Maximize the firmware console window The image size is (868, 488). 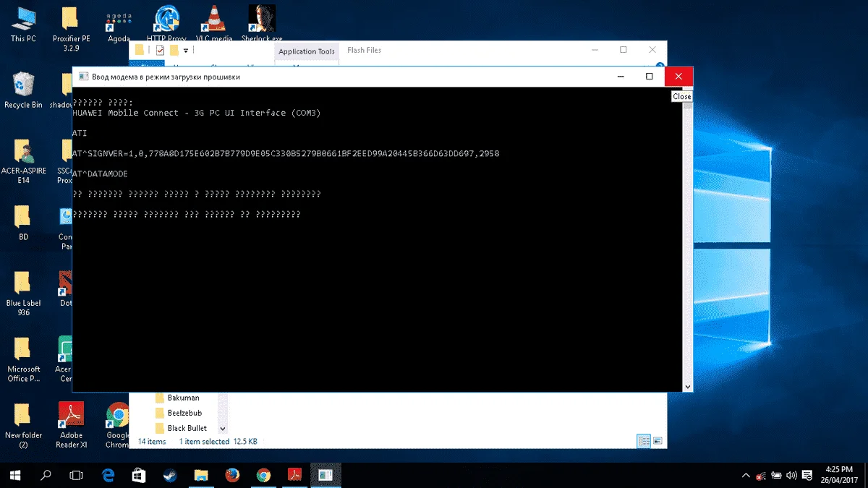click(x=649, y=77)
